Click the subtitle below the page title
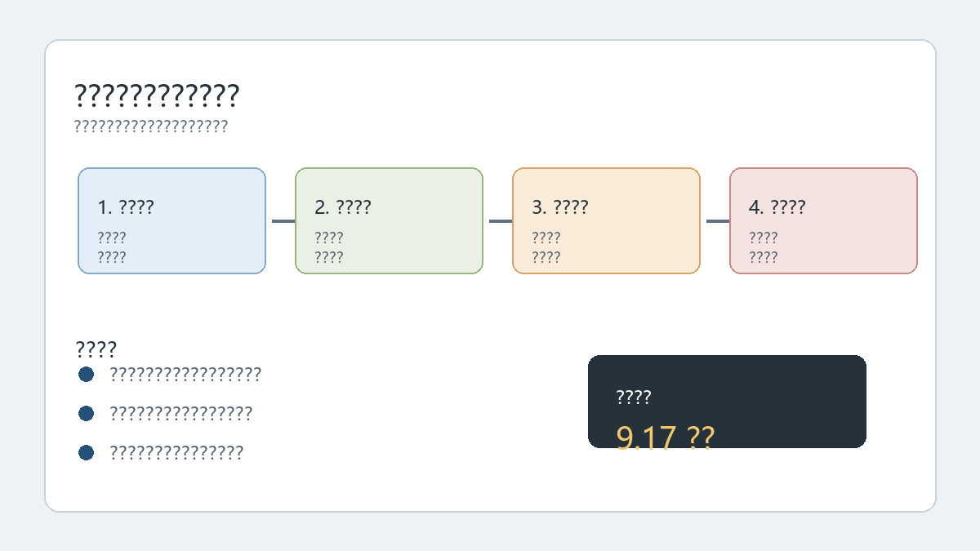 tap(151, 126)
